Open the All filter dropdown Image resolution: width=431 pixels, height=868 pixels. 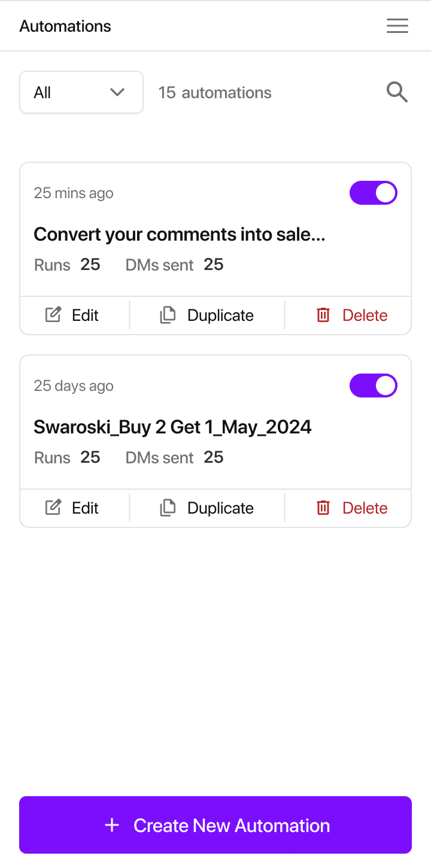coord(81,92)
